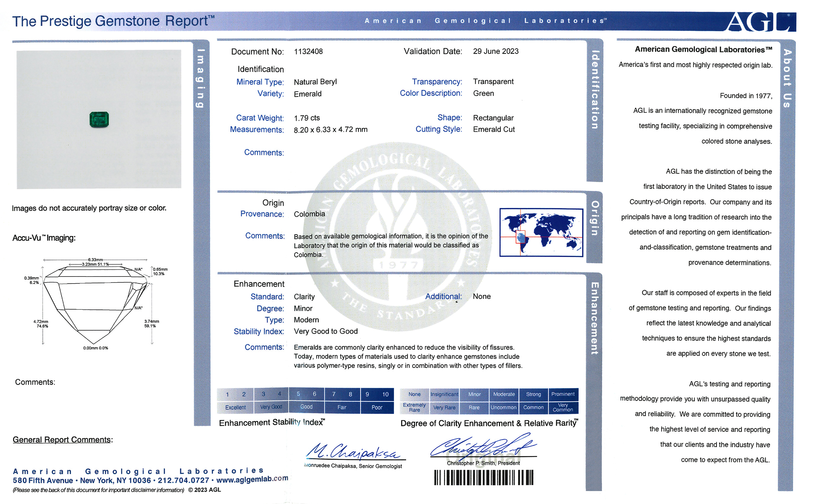This screenshot has width=816, height=504.
Task: Select the Enhancement vertical tab
Action: [x=595, y=318]
